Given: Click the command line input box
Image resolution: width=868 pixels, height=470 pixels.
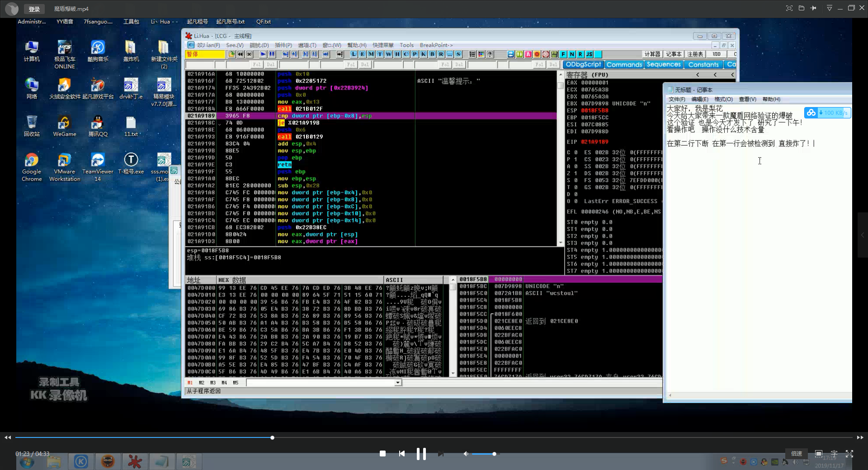Looking at the screenshot, I should point(321,383).
